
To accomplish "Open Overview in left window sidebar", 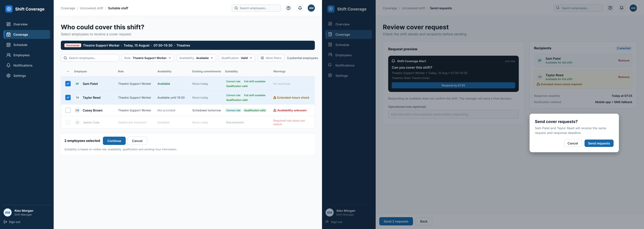I will pos(27,24).
